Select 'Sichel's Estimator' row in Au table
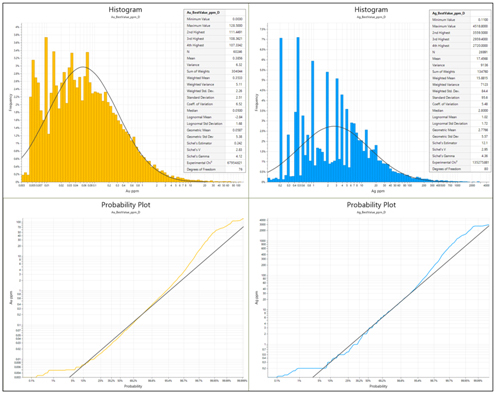The width and height of the screenshot is (496, 394). 215,143
